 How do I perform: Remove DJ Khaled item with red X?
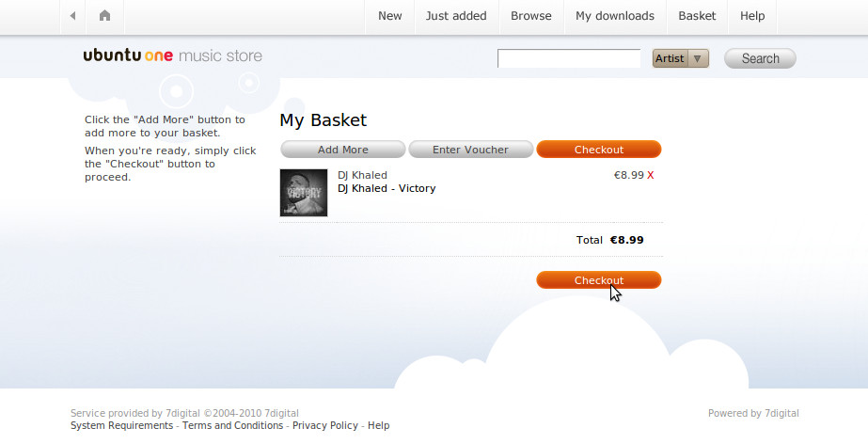651,175
